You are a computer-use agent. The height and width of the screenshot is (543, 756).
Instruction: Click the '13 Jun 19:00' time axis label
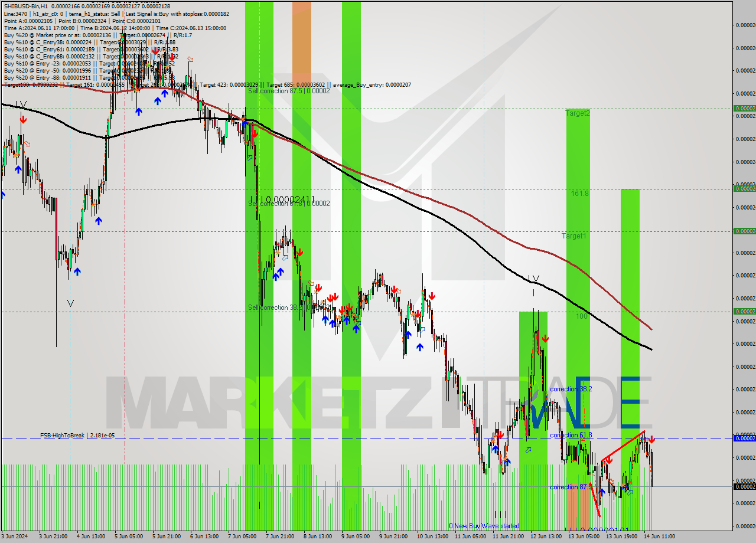coord(620,536)
